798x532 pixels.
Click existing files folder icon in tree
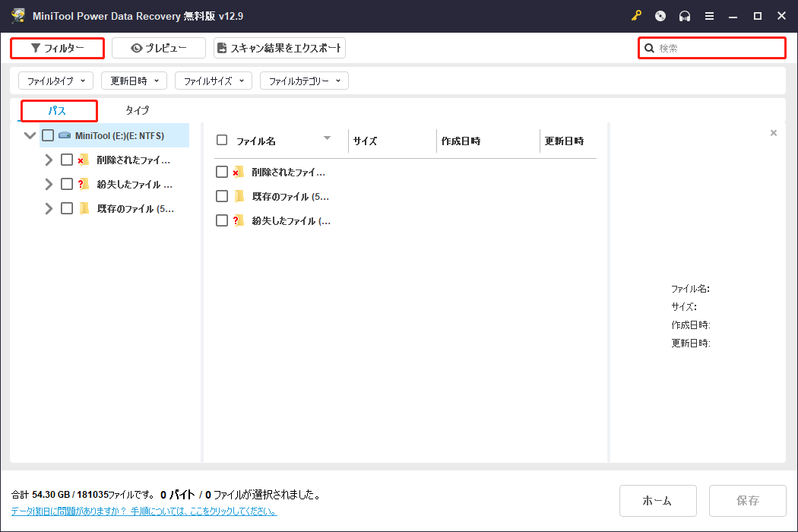pyautogui.click(x=84, y=208)
